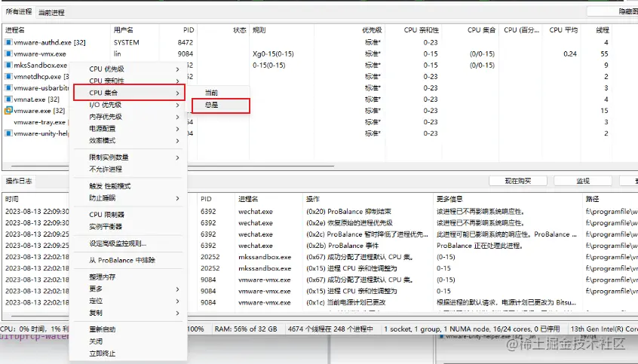Click rule value Xg0-15(0-15)
Screen dimensions: 638x364
(x=273, y=54)
